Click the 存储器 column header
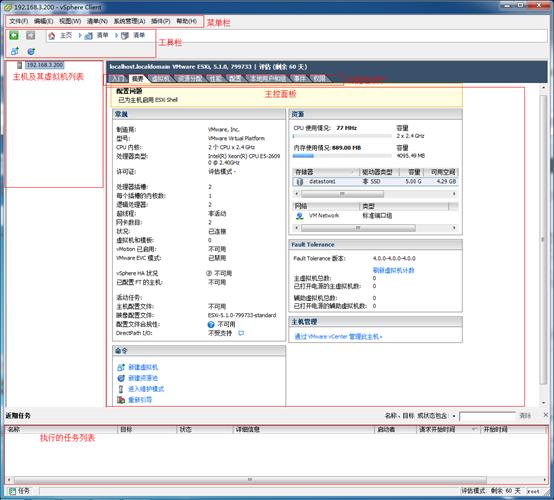Image resolution: width=554 pixels, height=500 pixels. point(326,172)
